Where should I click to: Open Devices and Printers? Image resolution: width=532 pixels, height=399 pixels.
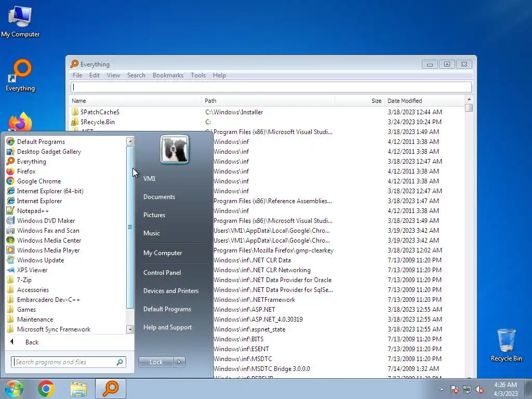(170, 291)
